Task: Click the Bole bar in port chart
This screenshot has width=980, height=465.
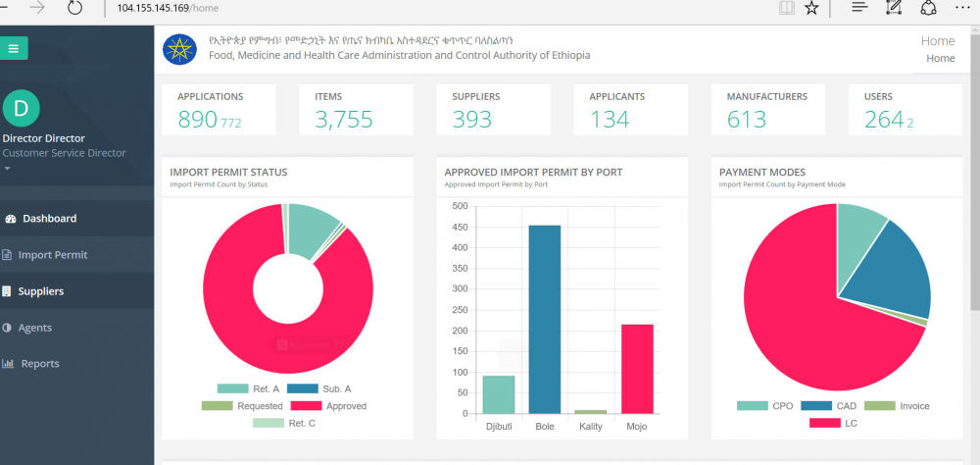Action: click(545, 319)
